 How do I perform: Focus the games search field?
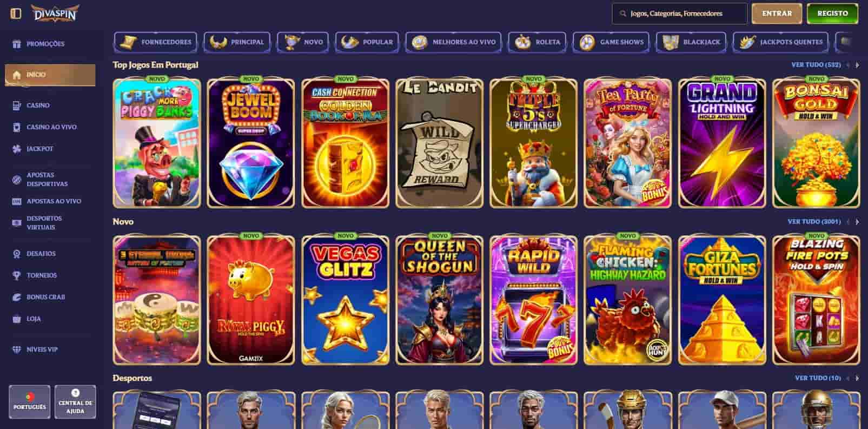tap(679, 14)
